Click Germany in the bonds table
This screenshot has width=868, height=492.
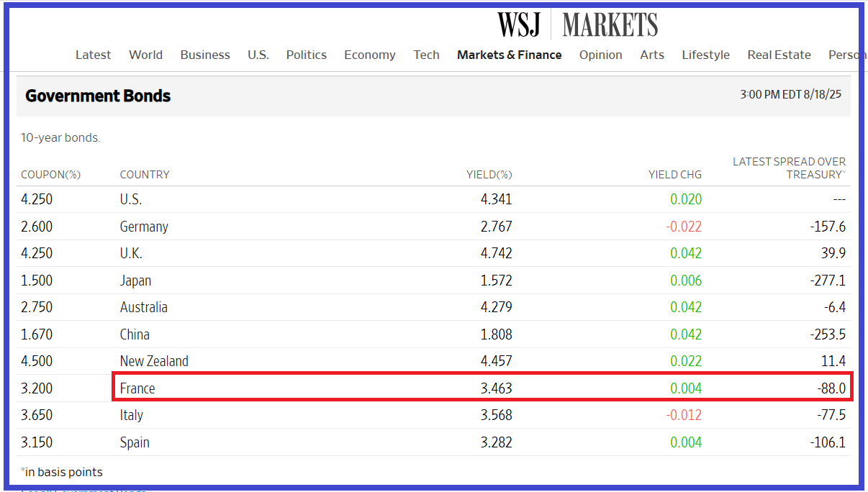point(144,227)
